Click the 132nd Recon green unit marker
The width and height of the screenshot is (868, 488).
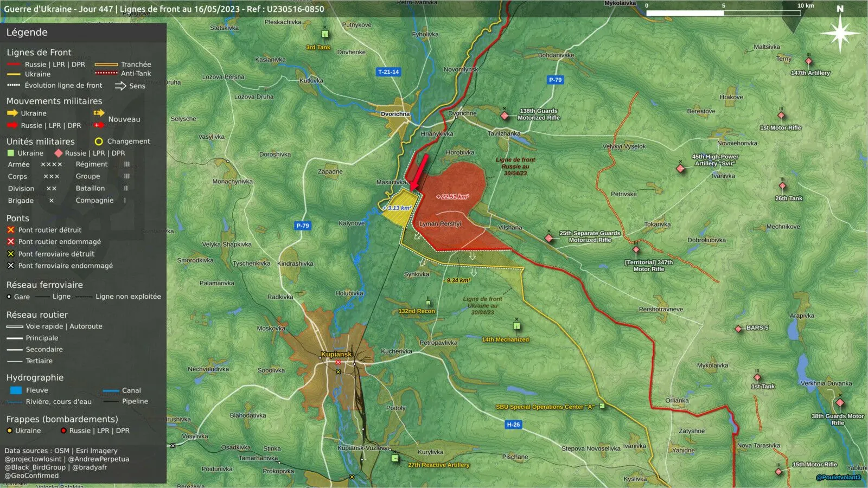pyautogui.click(x=428, y=302)
